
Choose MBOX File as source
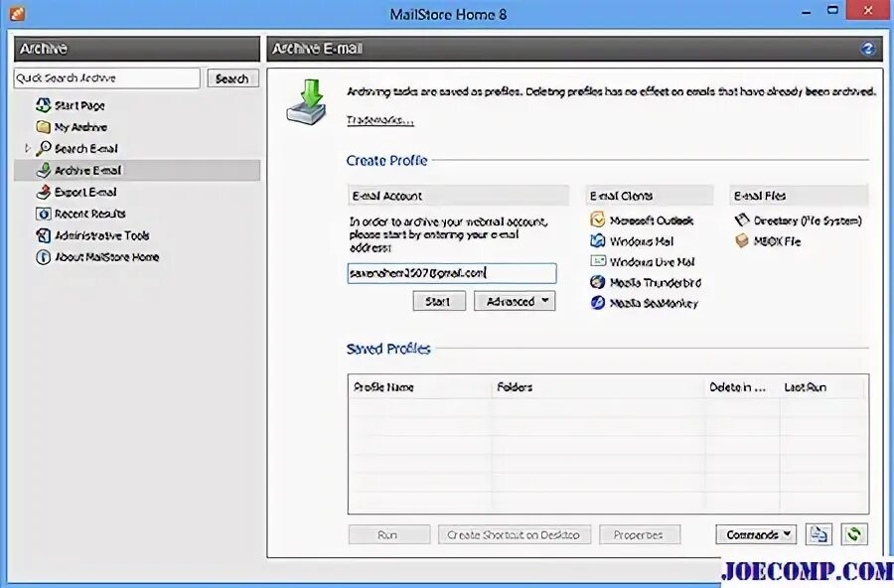tap(777, 241)
